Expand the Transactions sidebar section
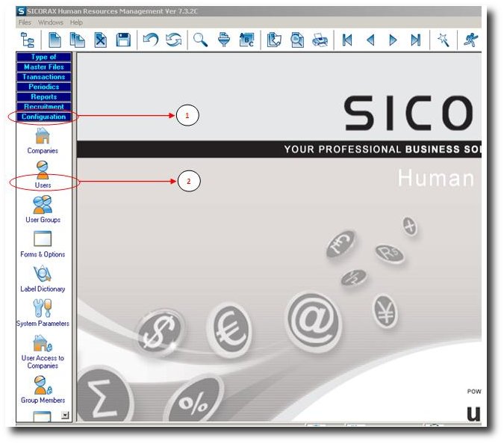 coord(43,77)
